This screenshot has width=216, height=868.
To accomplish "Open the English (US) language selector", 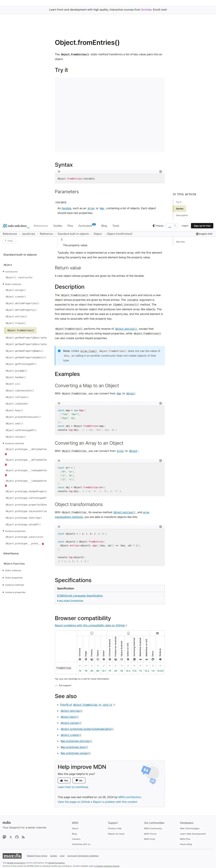I will (204, 234).
